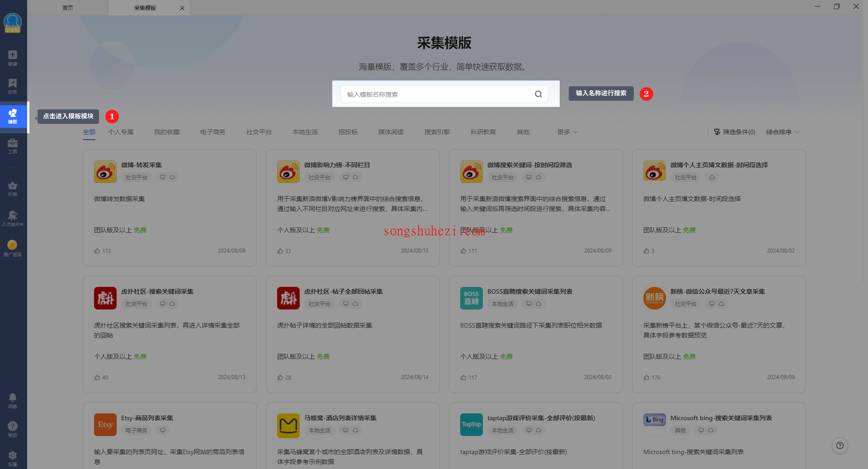Focus the 输入模板名称搜索 search field
This screenshot has width=868, height=469.
[x=444, y=94]
